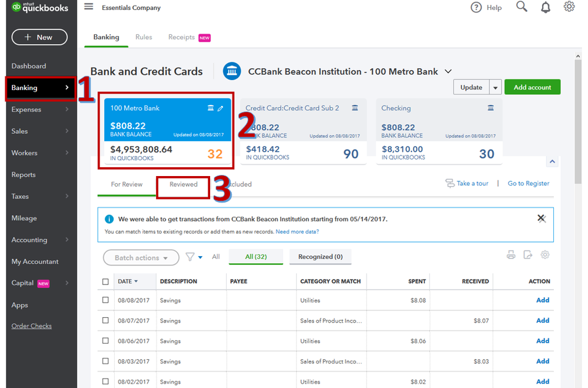This screenshot has height=388, width=588.
Task: Click bank icon on Checking card
Action: pos(490,108)
